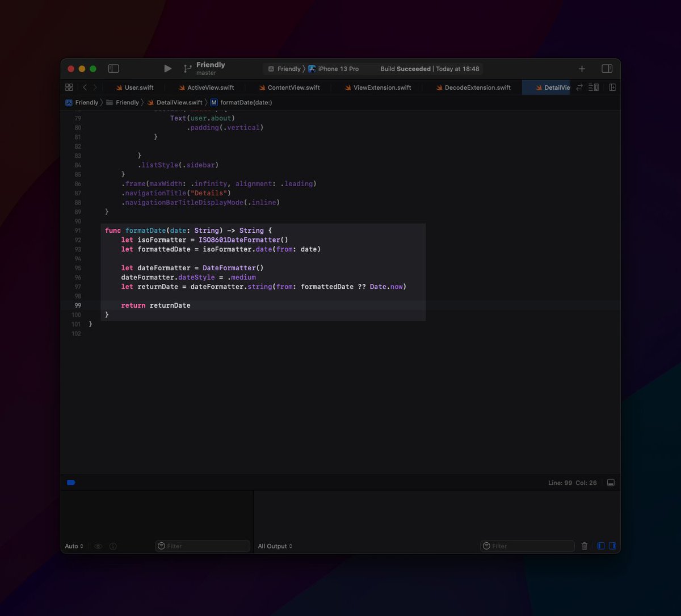Viewport: 681px width, 616px height.
Task: Click the iPhone 13 Pro simulator icon
Action: 312,69
